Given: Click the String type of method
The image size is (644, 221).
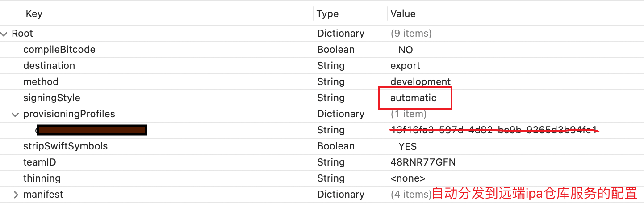Looking at the screenshot, I should pyautogui.click(x=331, y=82).
